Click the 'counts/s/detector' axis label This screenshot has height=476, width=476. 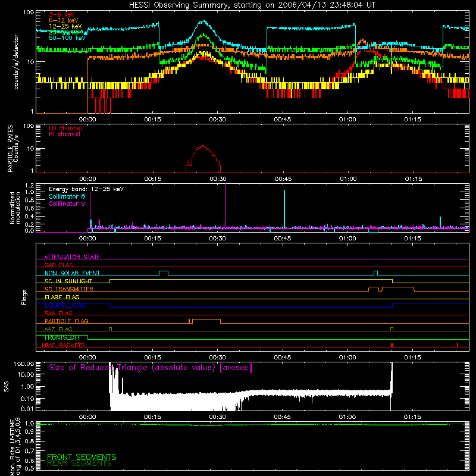pos(16,62)
